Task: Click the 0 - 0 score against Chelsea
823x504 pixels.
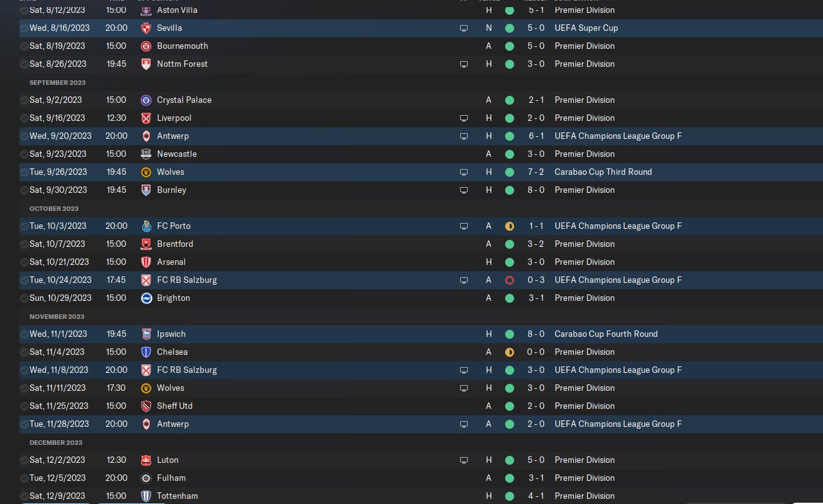Action: 537,352
